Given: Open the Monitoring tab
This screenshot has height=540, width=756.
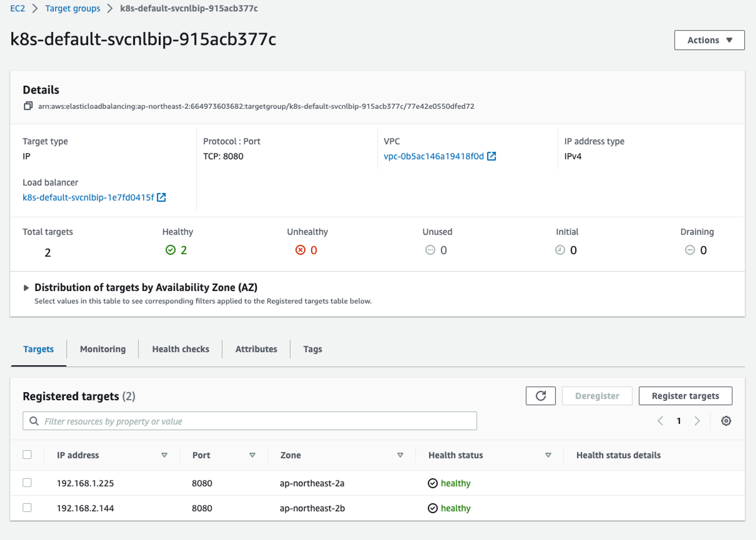Looking at the screenshot, I should pos(103,349).
